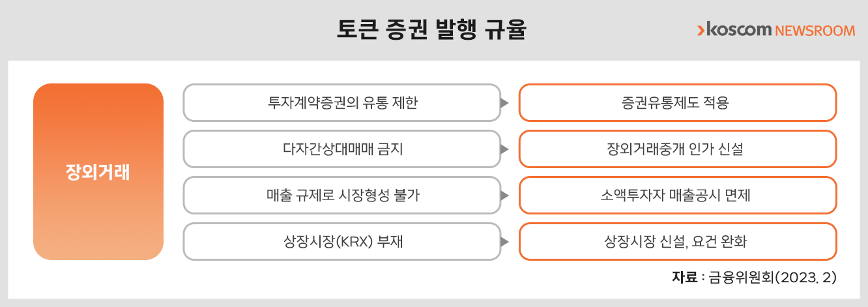The width and height of the screenshot is (868, 307).
Task: Click the 투자계약증권의 유통 제한 box
Action: coord(342,103)
